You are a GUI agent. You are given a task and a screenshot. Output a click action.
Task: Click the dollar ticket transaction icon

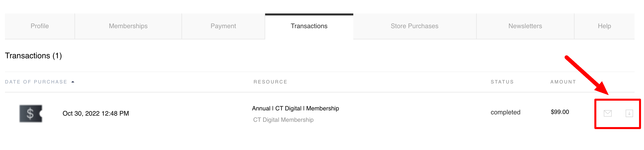point(31,113)
